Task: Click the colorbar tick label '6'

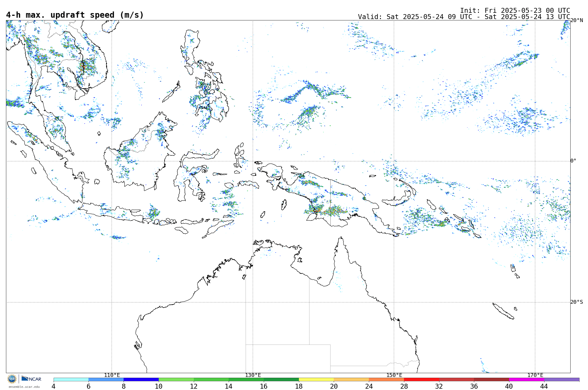Action: (88, 386)
